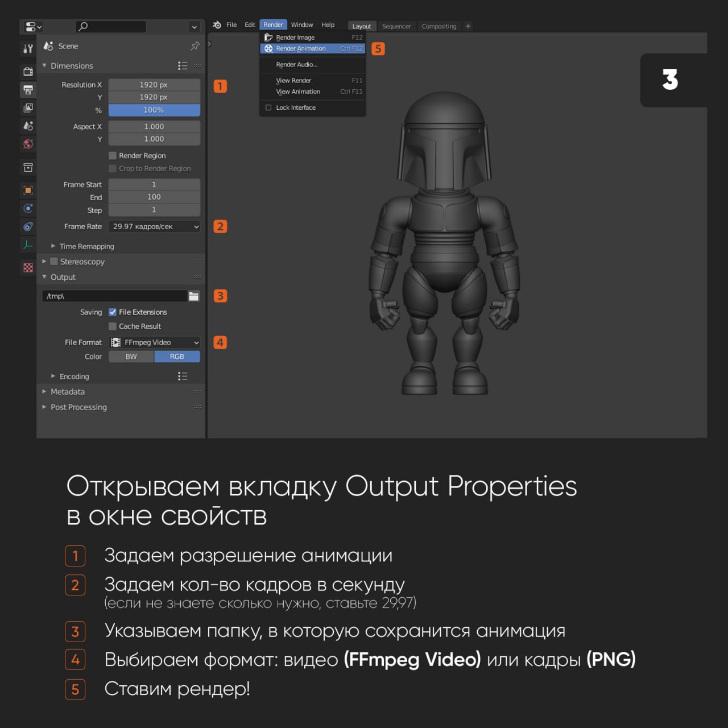Select BW color mode
The width and height of the screenshot is (728, 728).
(131, 357)
